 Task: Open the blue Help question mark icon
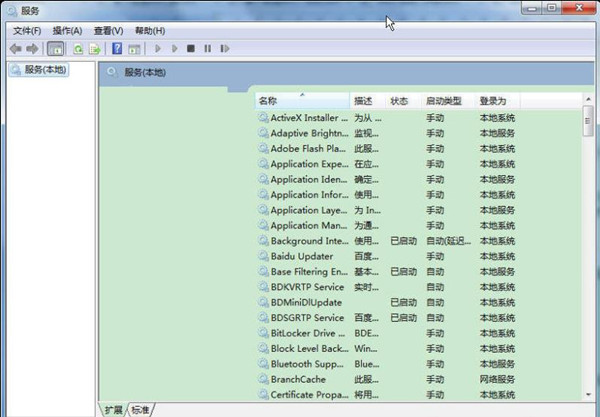tap(117, 48)
